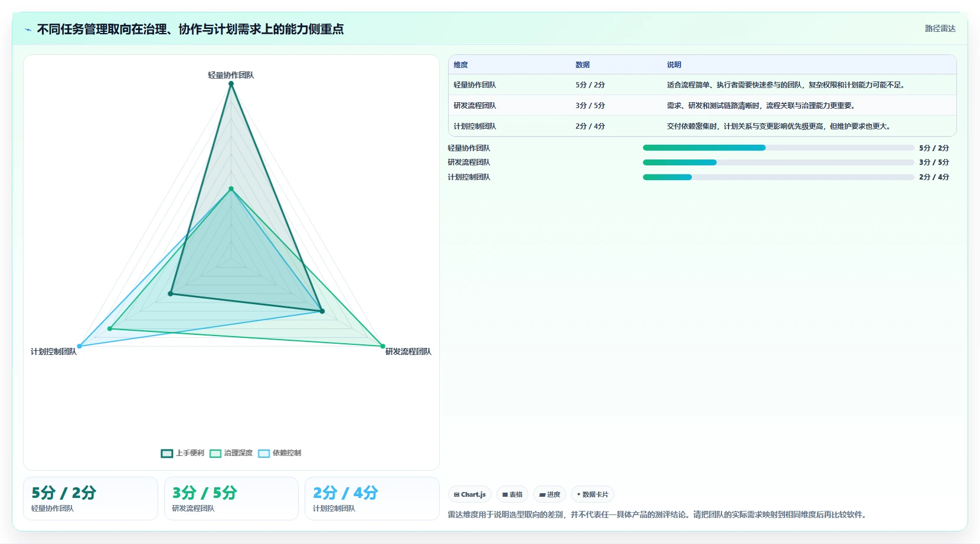
Task: Click the 轻量协作团队 progress bar
Action: [778, 148]
